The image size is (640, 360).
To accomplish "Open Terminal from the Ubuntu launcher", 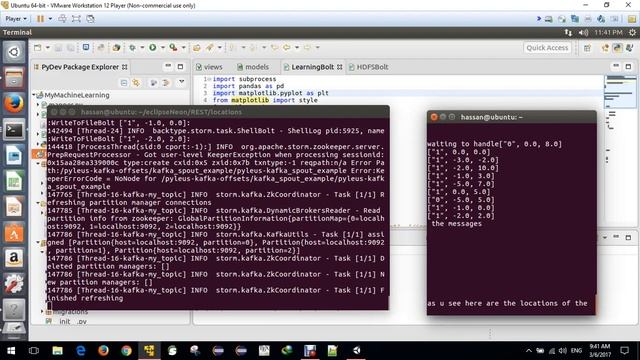I will (14, 130).
